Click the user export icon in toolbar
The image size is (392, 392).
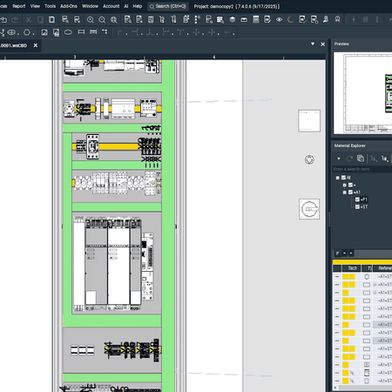click(326, 20)
